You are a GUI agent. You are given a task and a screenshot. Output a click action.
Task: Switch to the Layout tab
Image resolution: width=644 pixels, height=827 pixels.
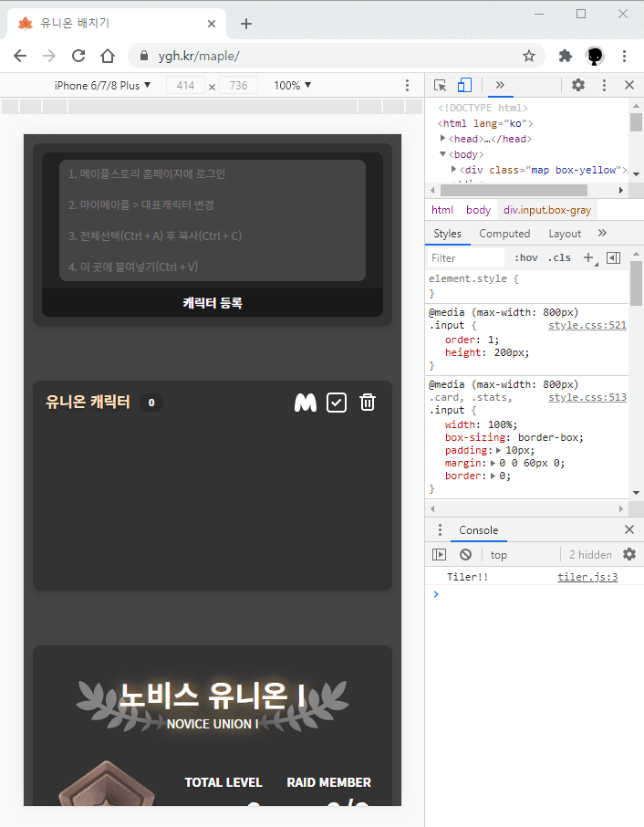pos(565,234)
